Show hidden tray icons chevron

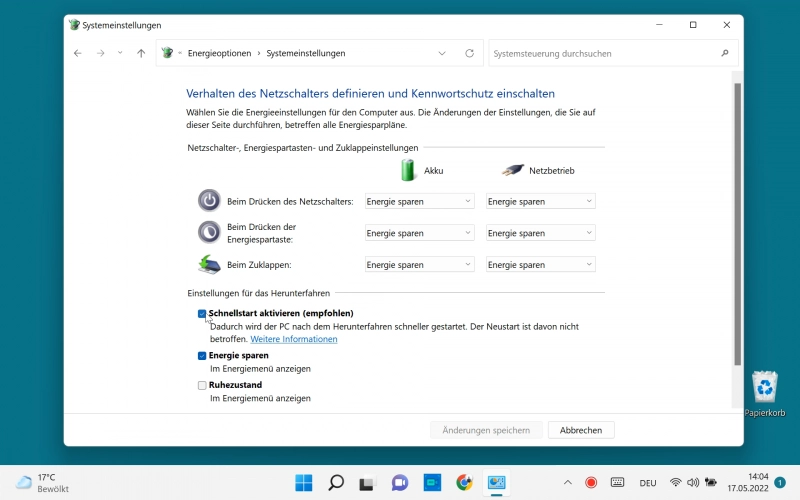pyautogui.click(x=567, y=482)
